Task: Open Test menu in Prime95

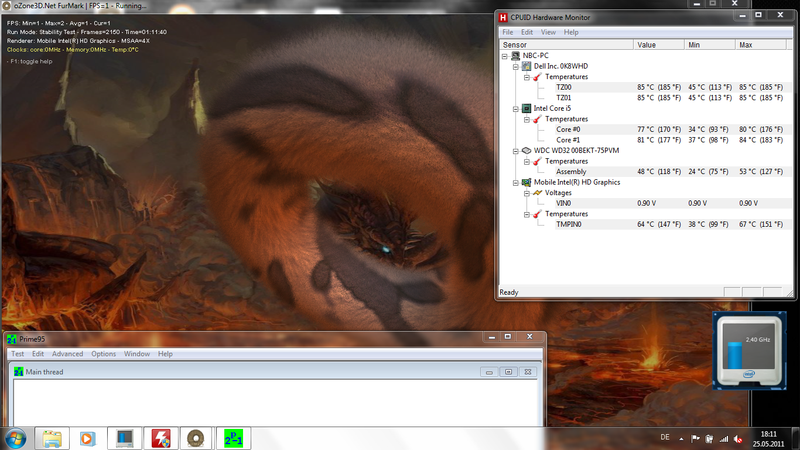Action: coord(17,354)
